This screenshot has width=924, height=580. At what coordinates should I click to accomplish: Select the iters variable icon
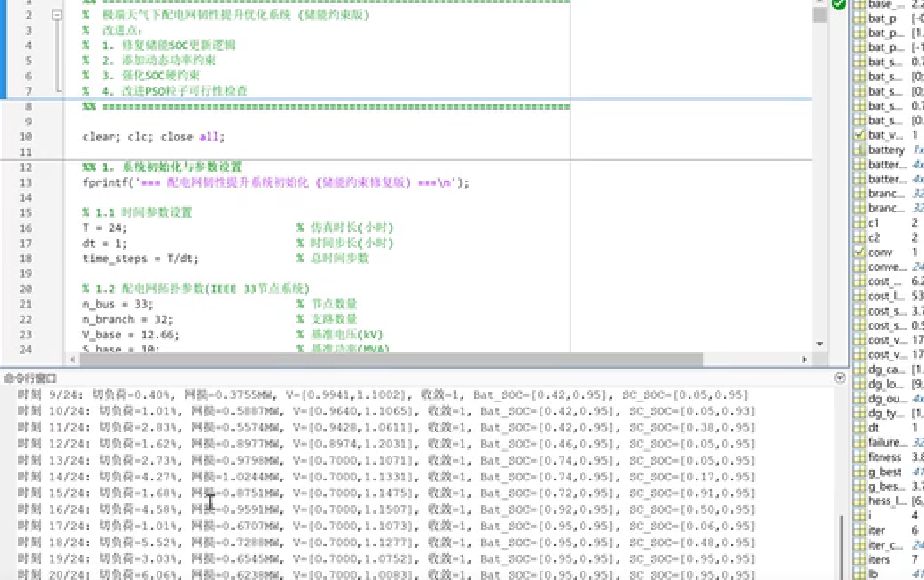[x=859, y=560]
